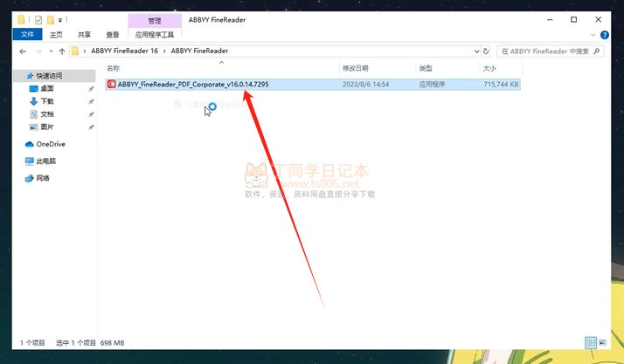Open Explorer help question mark
Image resolution: width=624 pixels, height=364 pixels.
pos(605,35)
